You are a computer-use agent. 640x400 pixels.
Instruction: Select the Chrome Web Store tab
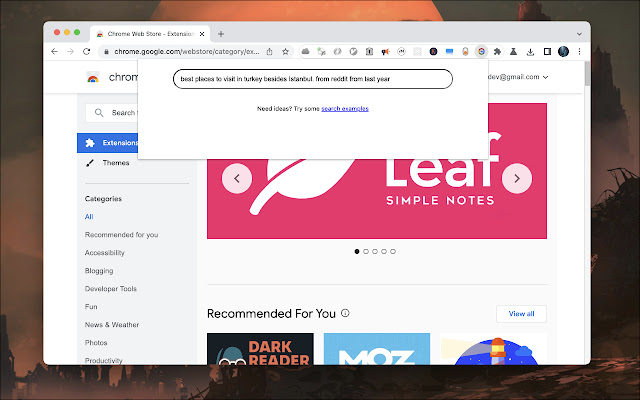click(x=150, y=34)
